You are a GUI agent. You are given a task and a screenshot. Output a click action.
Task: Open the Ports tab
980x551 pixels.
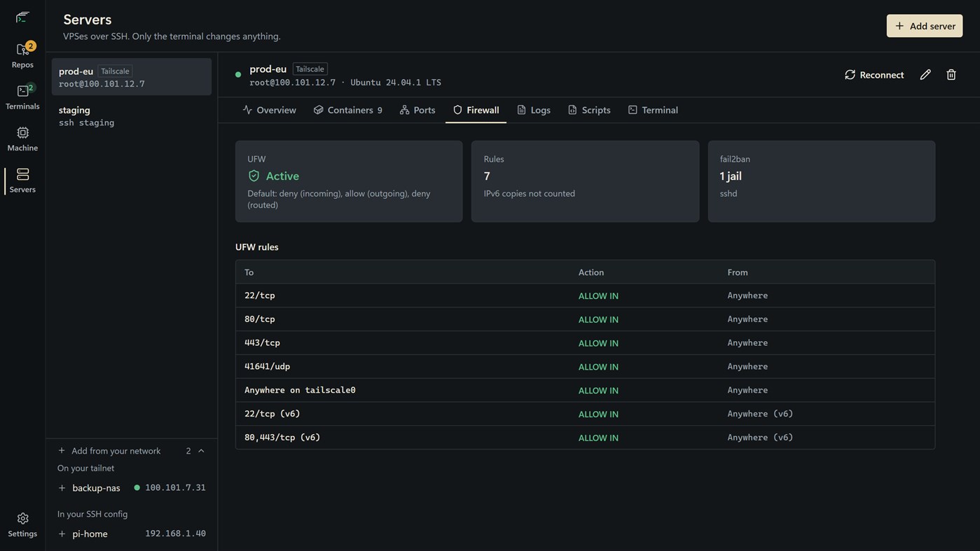click(417, 110)
